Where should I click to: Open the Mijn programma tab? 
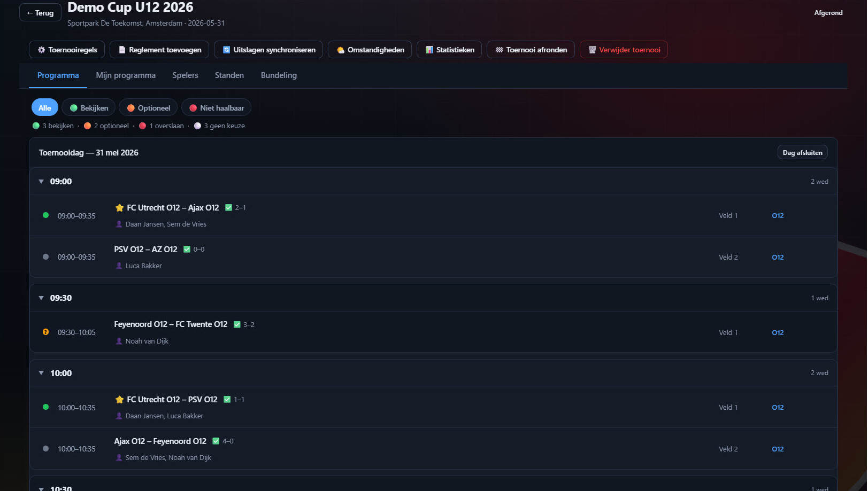(x=126, y=75)
